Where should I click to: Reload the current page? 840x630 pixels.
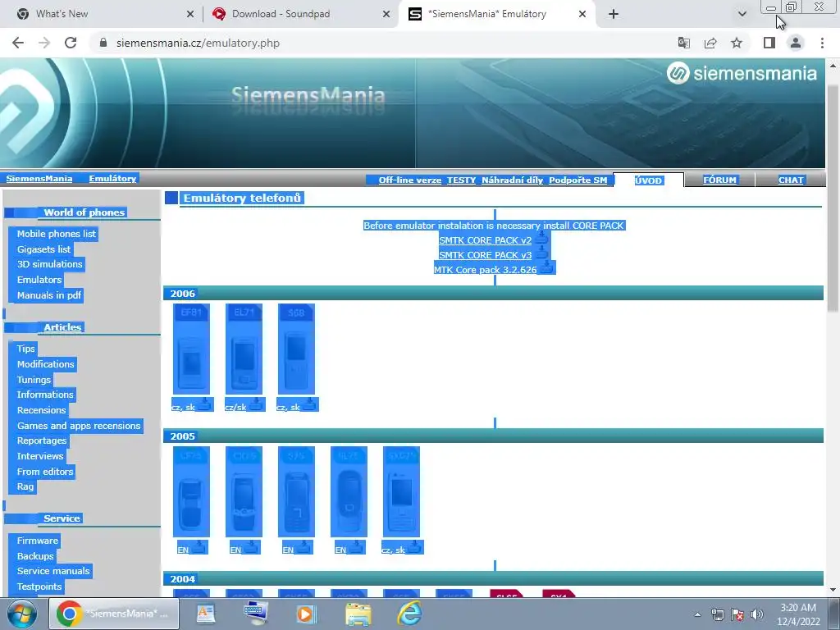coord(71,43)
